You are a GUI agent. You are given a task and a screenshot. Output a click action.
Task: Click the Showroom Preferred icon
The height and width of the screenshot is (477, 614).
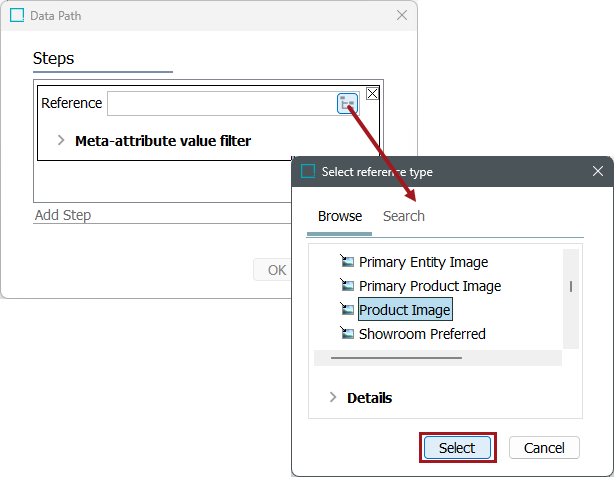pos(347,334)
